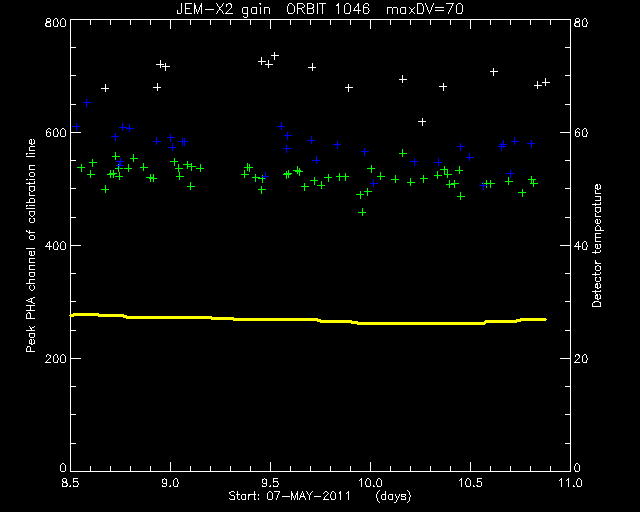The height and width of the screenshot is (512, 640).
Task: Select the 9.5 tick label on x-axis
Action: [270, 483]
